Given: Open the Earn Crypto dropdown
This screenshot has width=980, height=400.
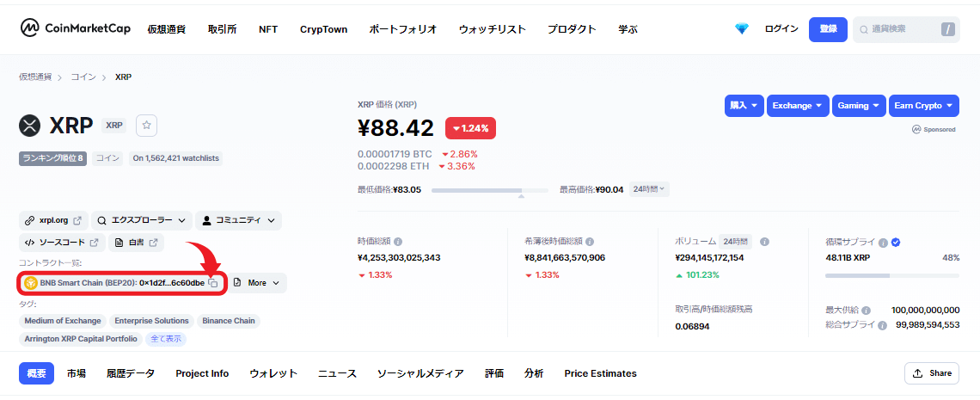Looking at the screenshot, I should coord(924,106).
